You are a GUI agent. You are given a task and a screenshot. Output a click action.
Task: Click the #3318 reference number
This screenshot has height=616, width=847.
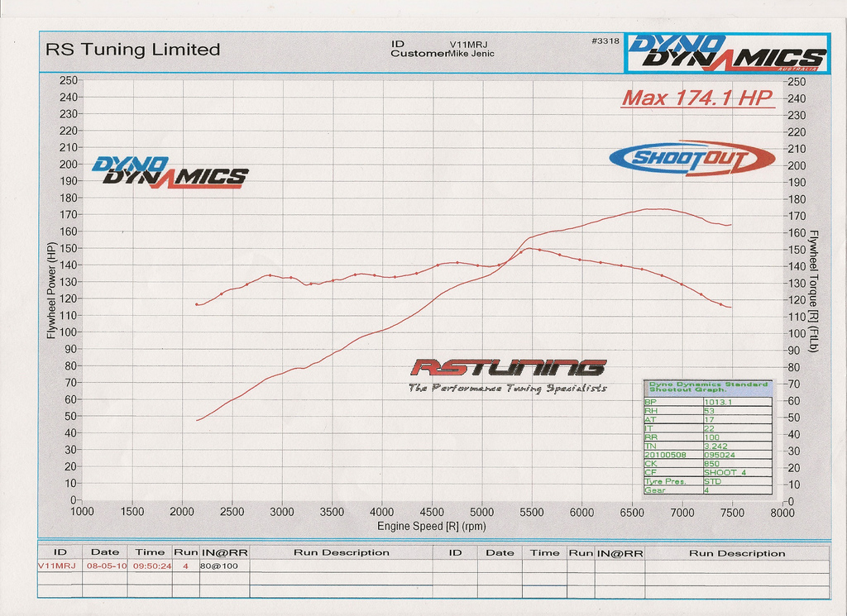coord(605,41)
